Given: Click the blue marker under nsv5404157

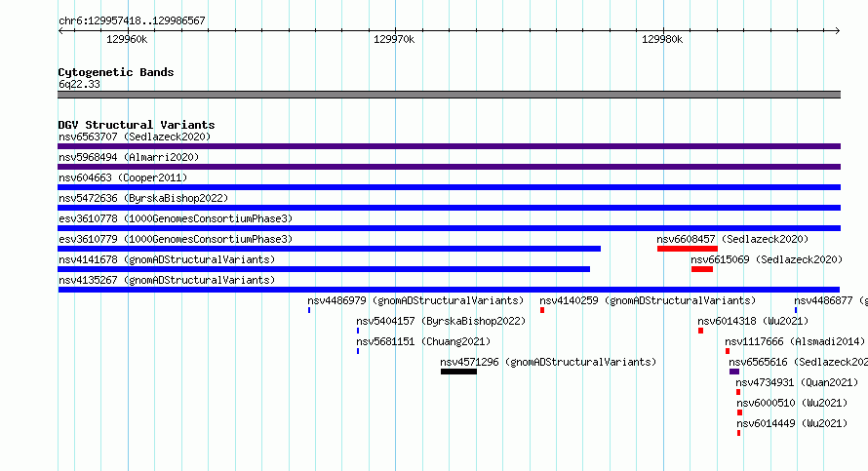Looking at the screenshot, I should tap(358, 331).
